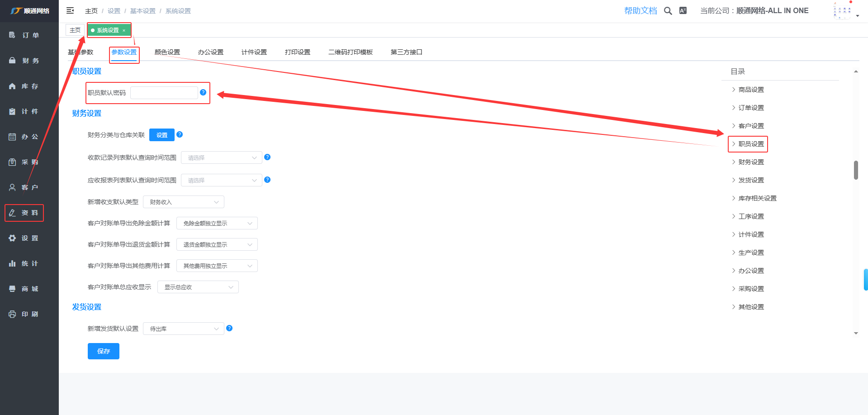This screenshot has height=415, width=868.
Task: Expand 新增收支默认类型 dropdown
Action: coord(183,202)
